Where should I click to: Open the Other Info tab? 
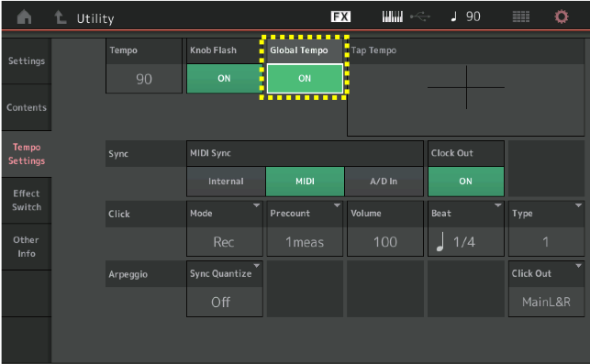[x=27, y=247]
